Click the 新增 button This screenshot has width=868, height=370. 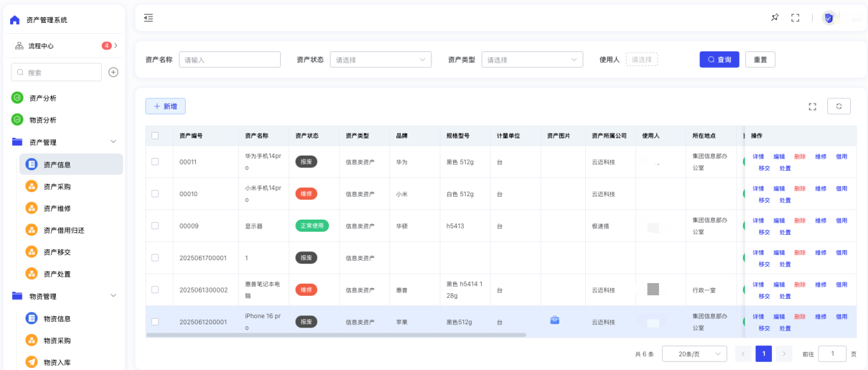(x=165, y=107)
